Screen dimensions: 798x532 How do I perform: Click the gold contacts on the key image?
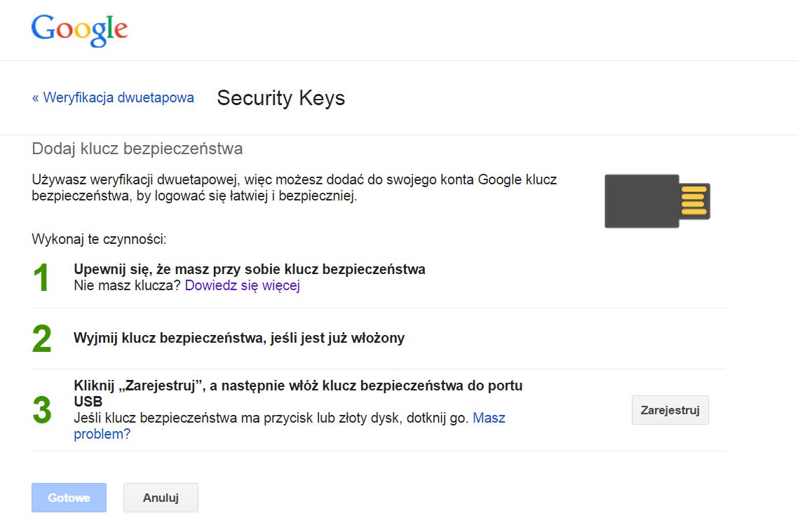click(x=694, y=201)
